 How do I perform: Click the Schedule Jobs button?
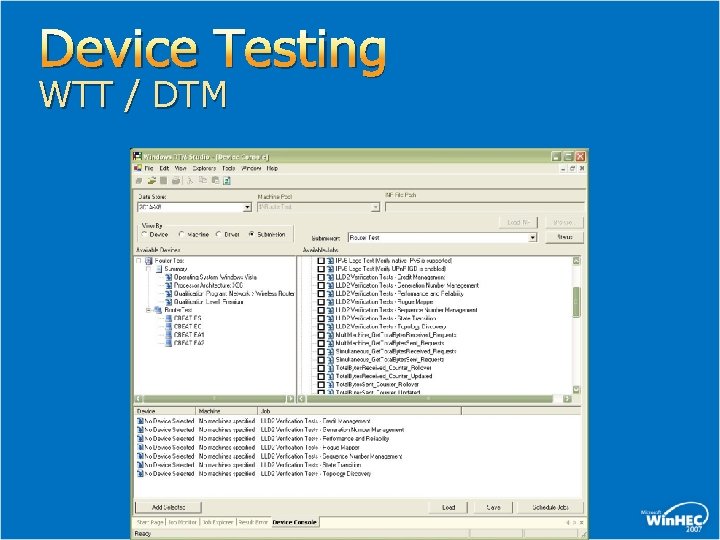[551, 507]
